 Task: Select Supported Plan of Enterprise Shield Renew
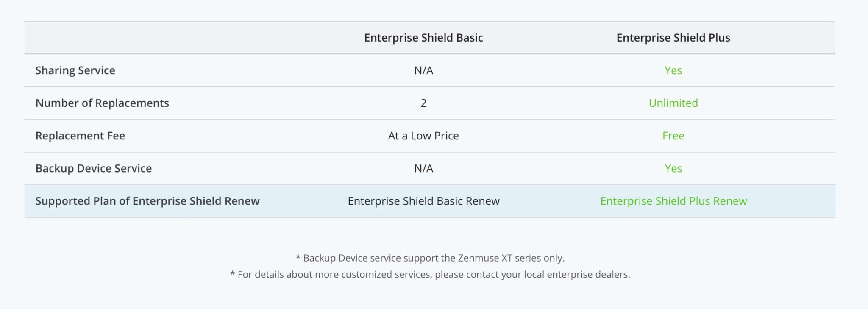click(x=147, y=201)
